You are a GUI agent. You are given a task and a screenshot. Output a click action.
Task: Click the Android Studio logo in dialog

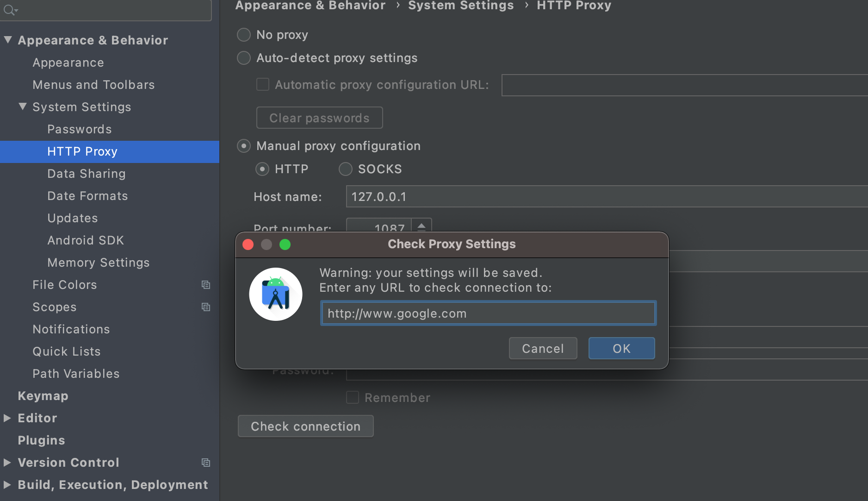click(276, 294)
